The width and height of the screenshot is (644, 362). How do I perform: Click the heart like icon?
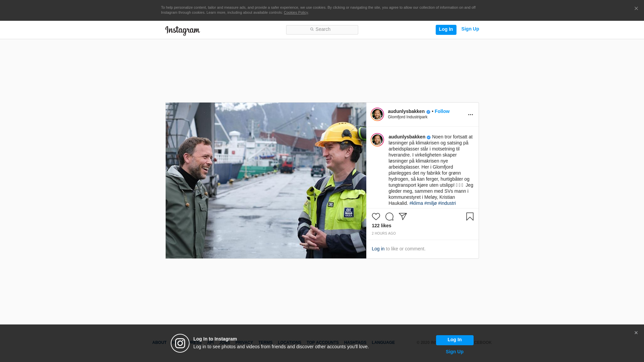376,217
